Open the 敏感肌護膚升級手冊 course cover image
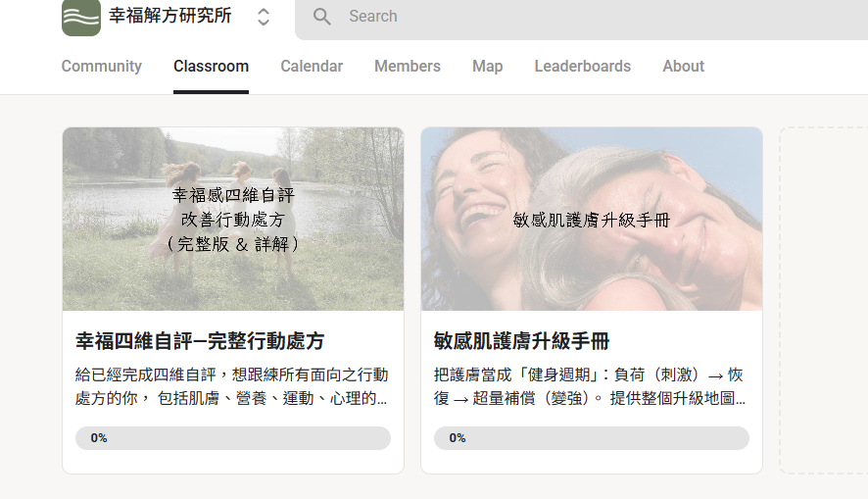 (x=592, y=219)
